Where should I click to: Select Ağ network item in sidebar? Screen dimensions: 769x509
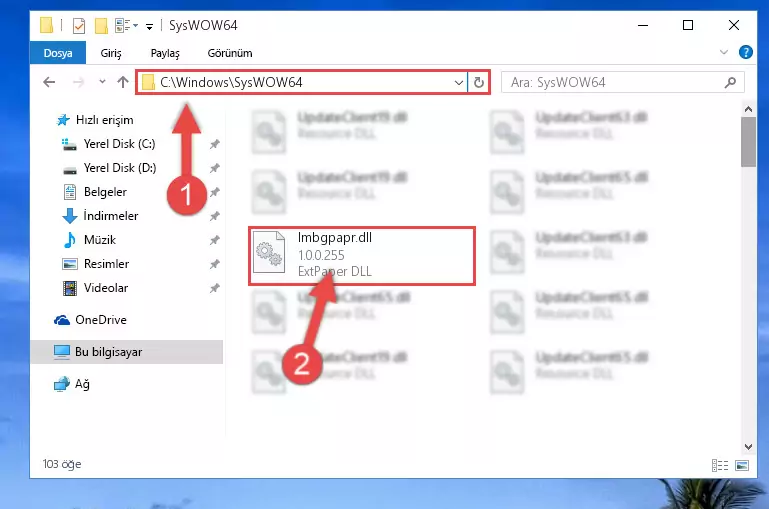click(x=82, y=384)
